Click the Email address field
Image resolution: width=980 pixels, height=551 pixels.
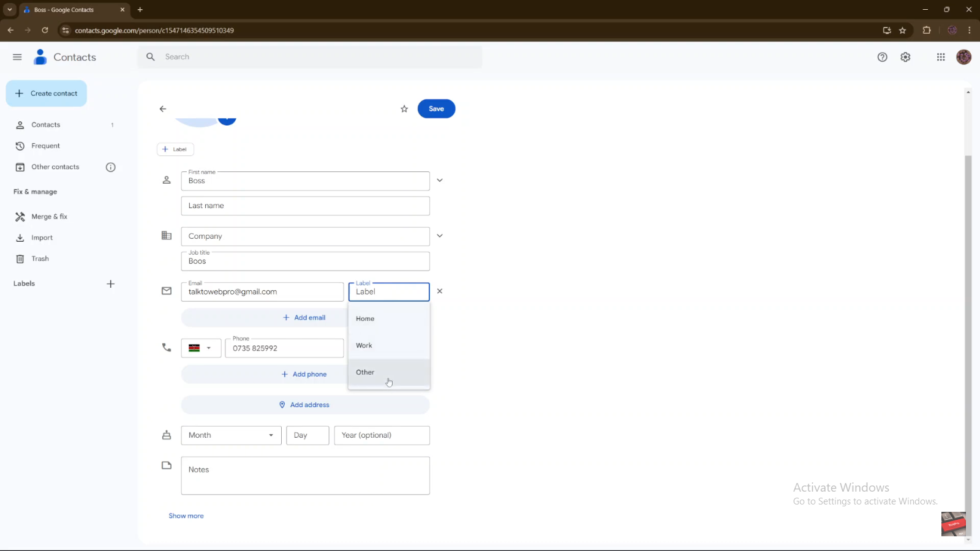262,292
